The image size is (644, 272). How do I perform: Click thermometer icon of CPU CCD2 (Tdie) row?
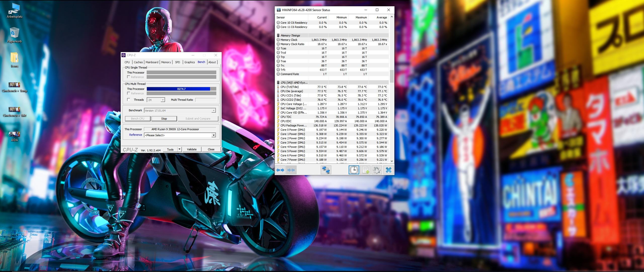click(x=278, y=100)
